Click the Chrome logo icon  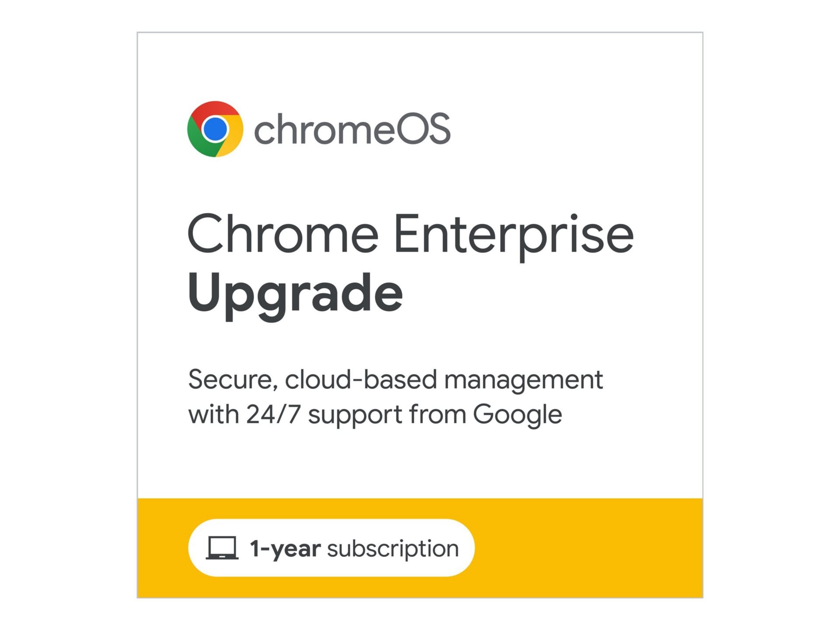[x=215, y=129]
